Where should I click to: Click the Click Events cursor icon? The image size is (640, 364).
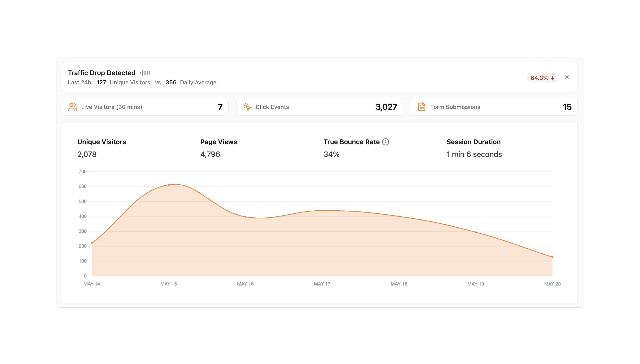(247, 107)
